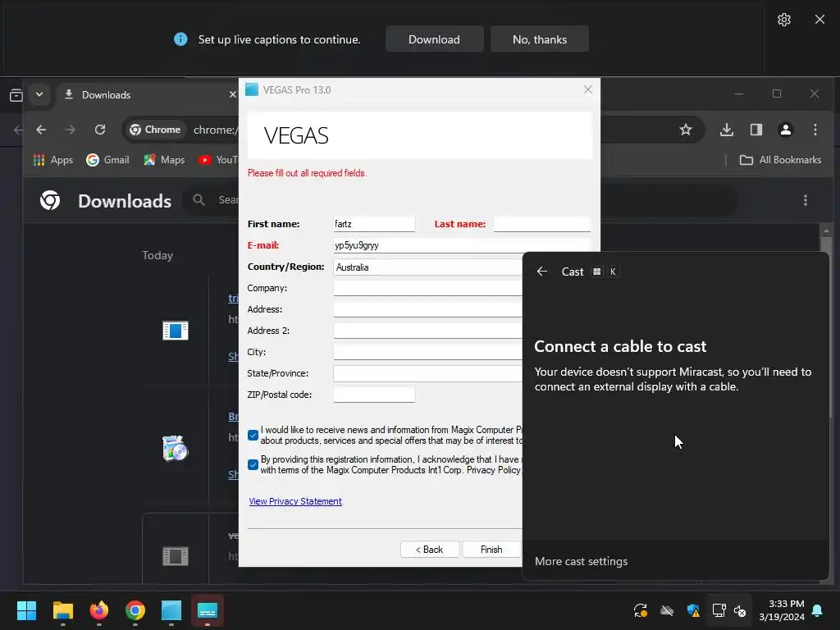Open the Windows Start menu

[27, 610]
